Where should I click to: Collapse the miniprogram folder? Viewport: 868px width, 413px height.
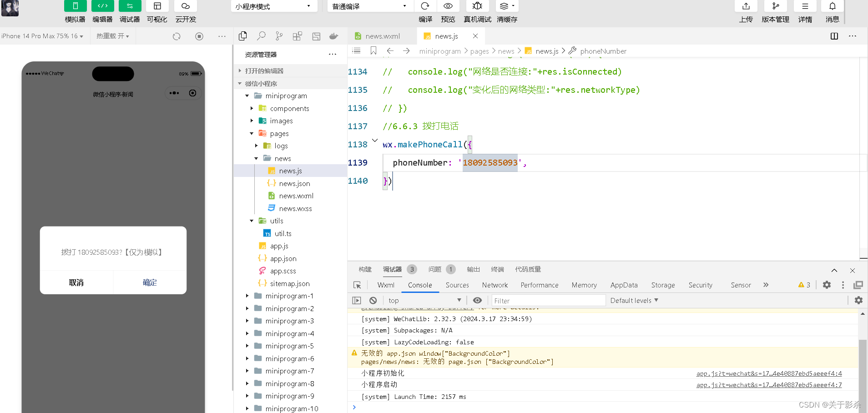pyautogui.click(x=247, y=96)
